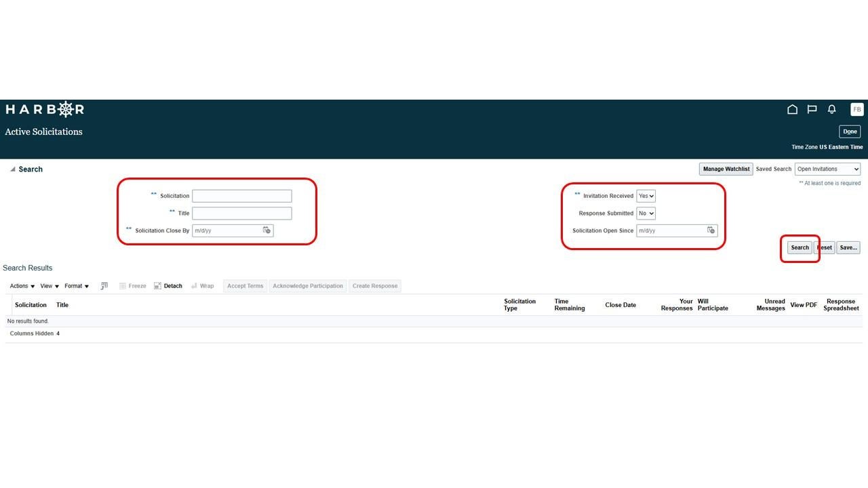The image size is (868, 488).
Task: Open the Format menu
Action: pos(77,286)
